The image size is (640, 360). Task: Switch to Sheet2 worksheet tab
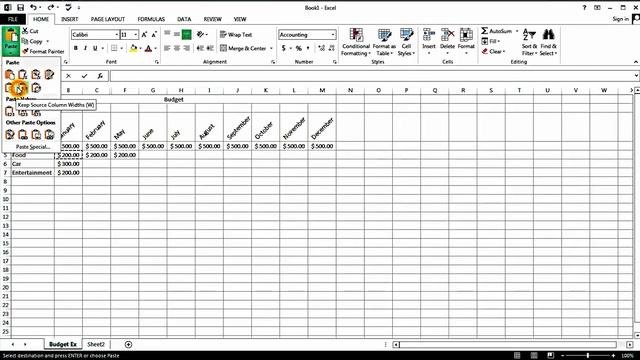96,344
